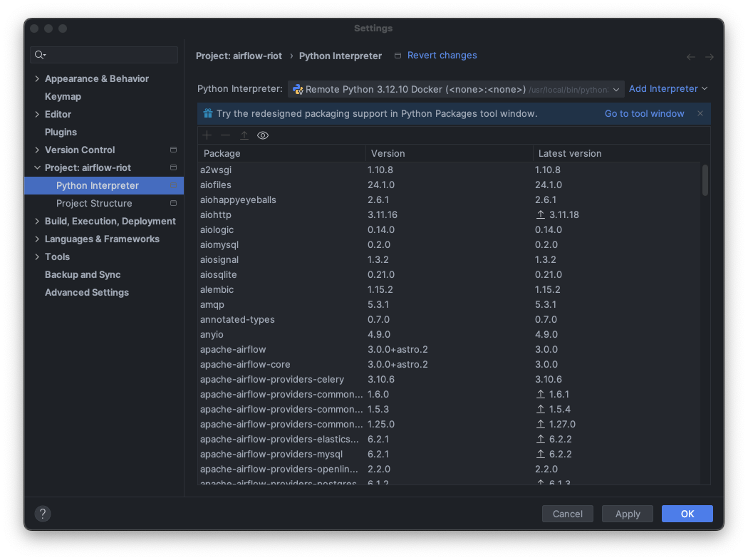The height and width of the screenshot is (560, 748).
Task: Open the Add Interpreter dropdown
Action: coord(668,88)
